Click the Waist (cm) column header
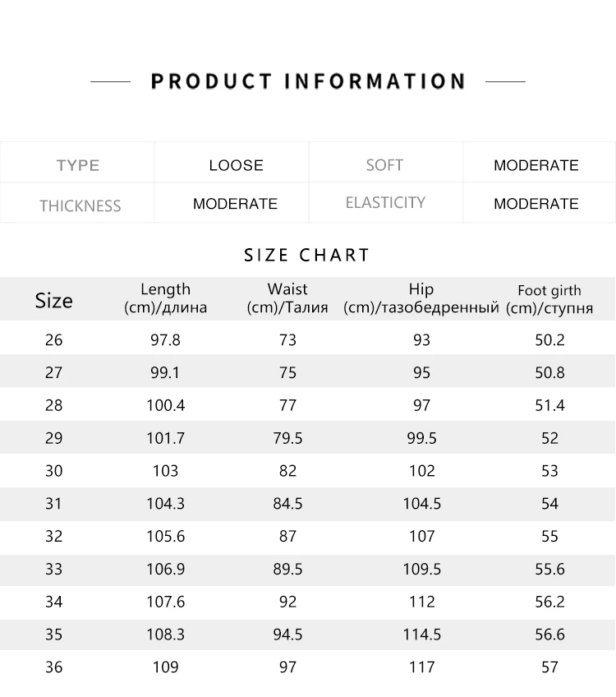Image resolution: width=616 pixels, height=697 pixels. click(x=287, y=298)
